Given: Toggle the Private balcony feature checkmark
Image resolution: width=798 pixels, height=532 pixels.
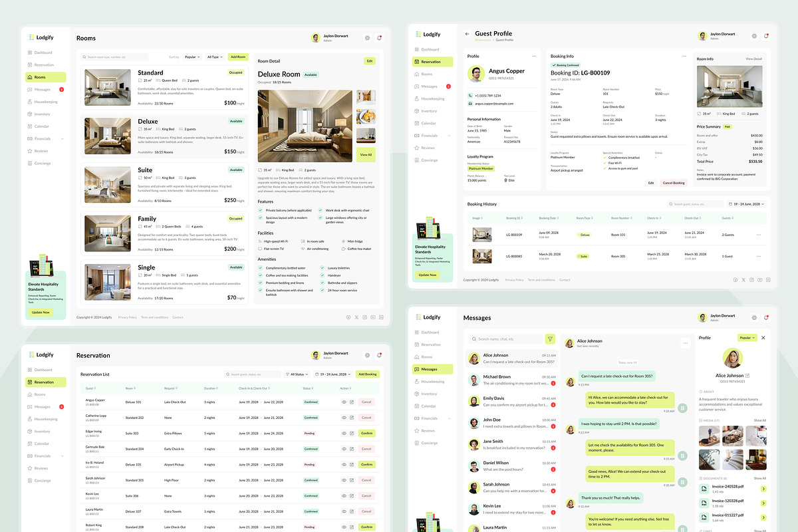Looking at the screenshot, I should tap(261, 210).
